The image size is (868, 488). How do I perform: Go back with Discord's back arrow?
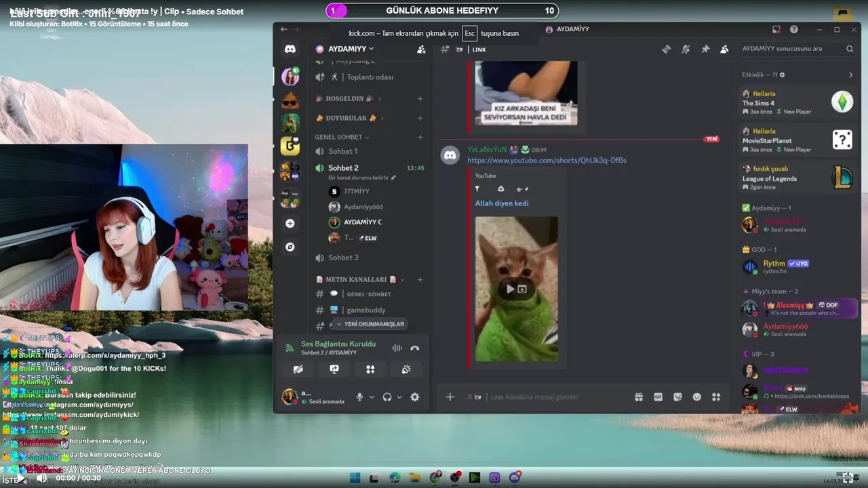coord(283,29)
